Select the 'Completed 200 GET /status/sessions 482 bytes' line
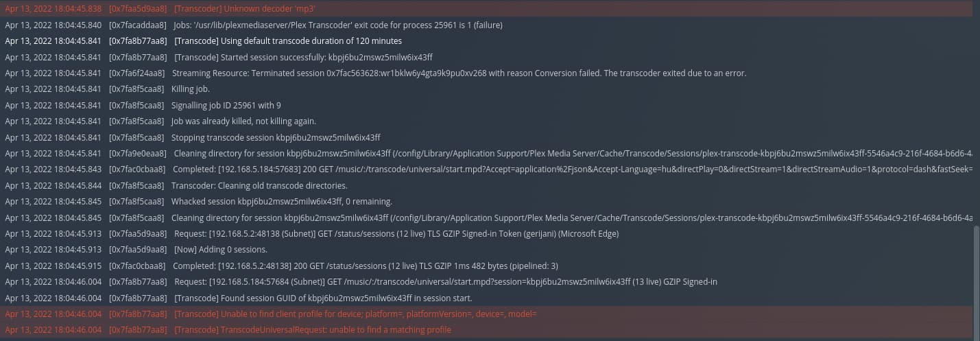This screenshot has width=980, height=341. (x=486, y=266)
